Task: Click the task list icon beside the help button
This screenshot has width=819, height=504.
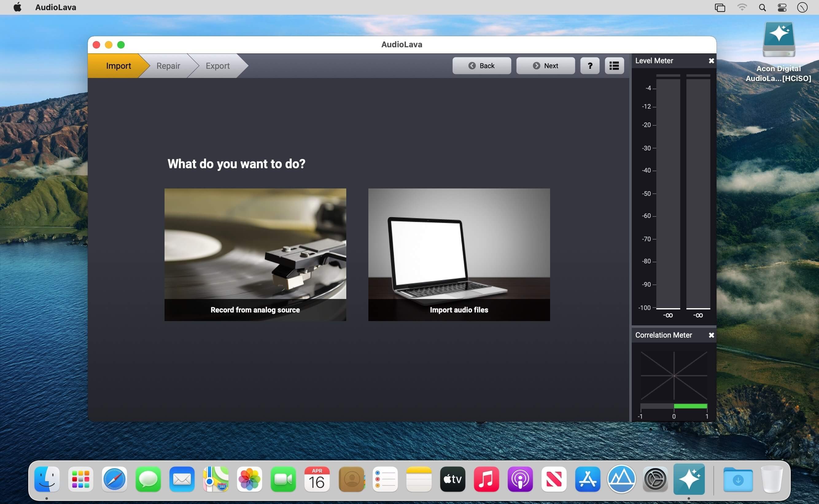Action: point(614,66)
